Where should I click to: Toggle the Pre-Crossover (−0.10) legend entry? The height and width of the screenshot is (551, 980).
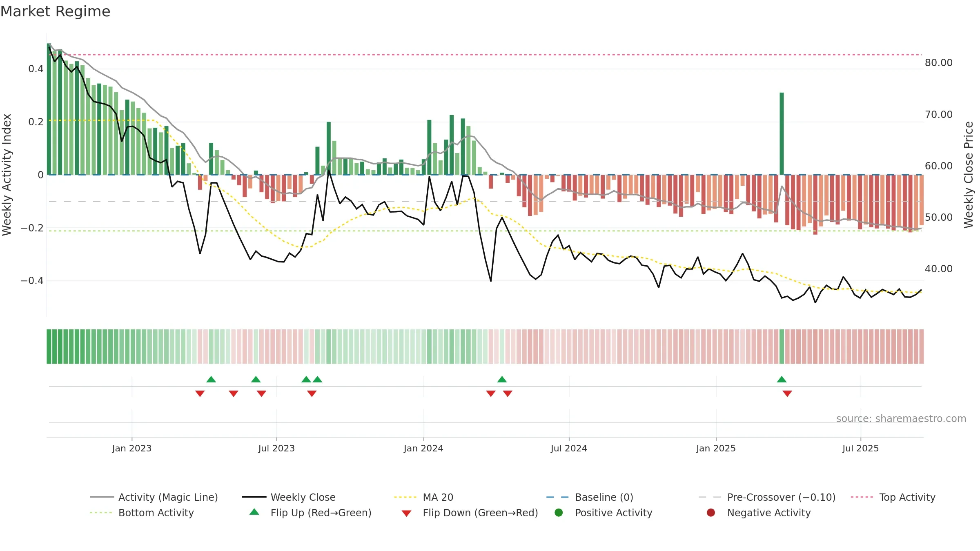(x=767, y=497)
